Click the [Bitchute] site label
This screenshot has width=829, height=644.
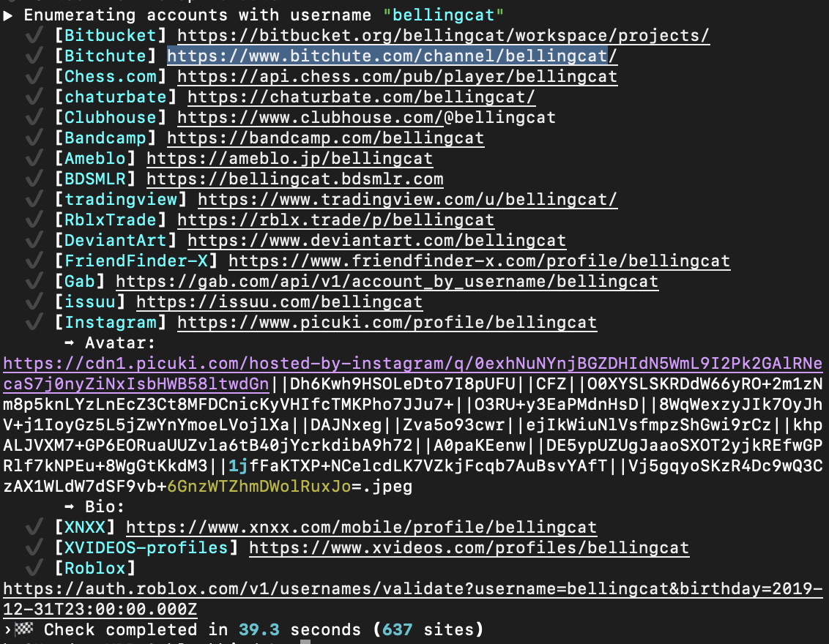click(105, 56)
